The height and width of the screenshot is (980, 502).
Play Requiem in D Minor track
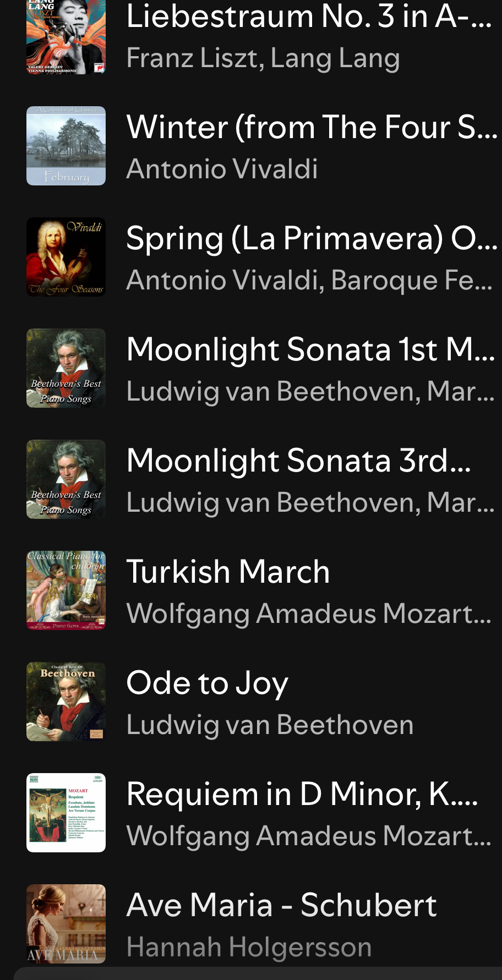[x=302, y=795]
